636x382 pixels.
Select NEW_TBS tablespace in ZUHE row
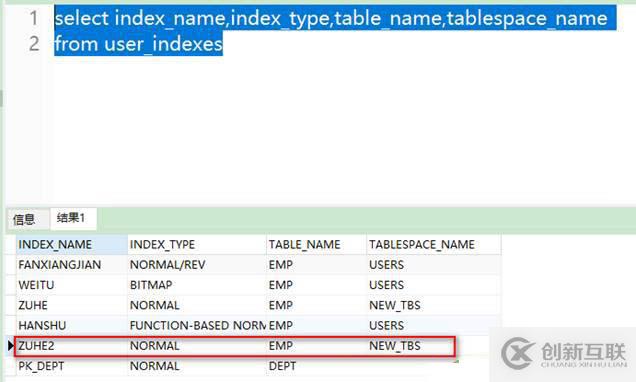(x=434, y=305)
